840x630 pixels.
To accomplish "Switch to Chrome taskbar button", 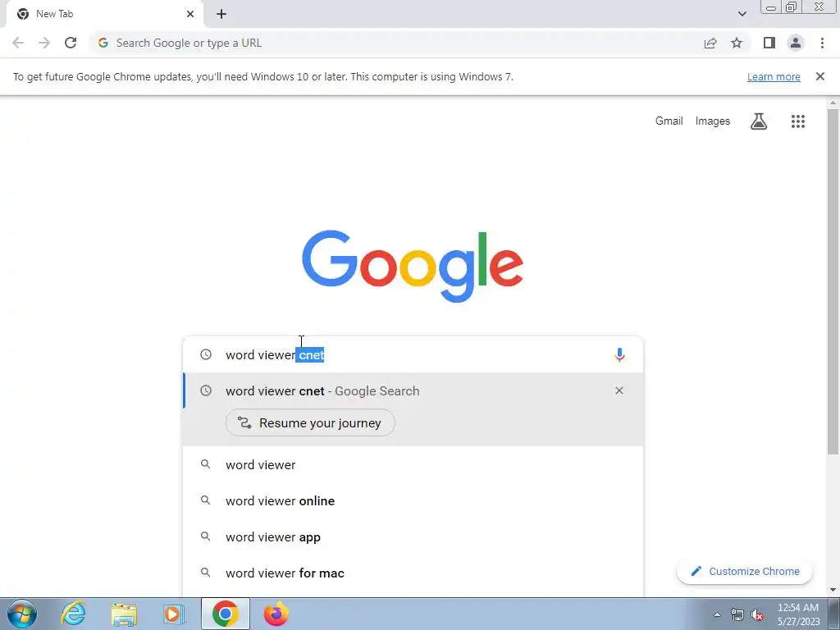I will point(225,614).
